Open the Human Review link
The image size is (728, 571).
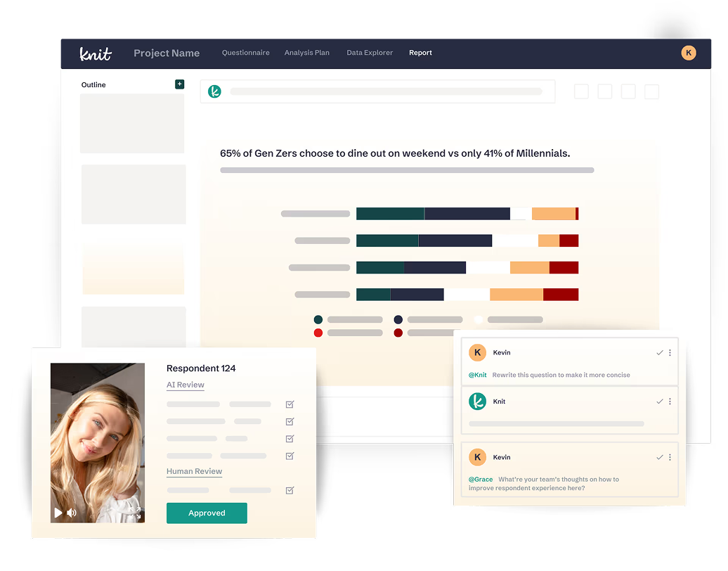[194, 471]
